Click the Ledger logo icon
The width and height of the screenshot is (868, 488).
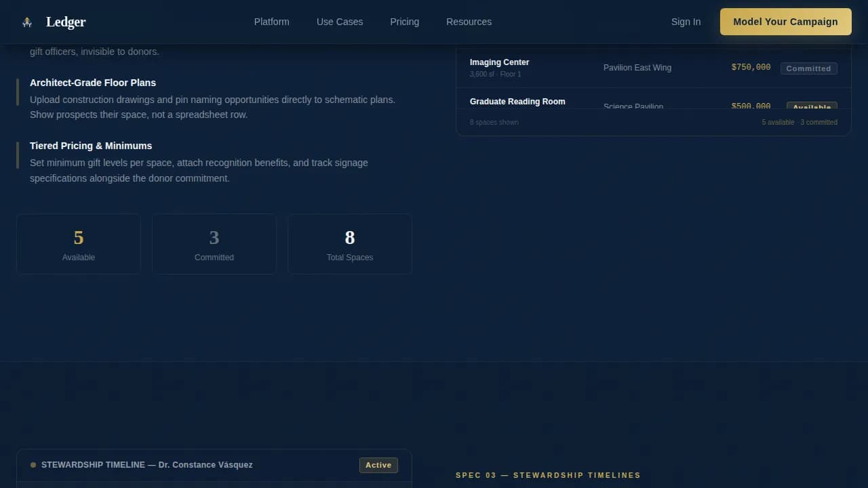[27, 22]
